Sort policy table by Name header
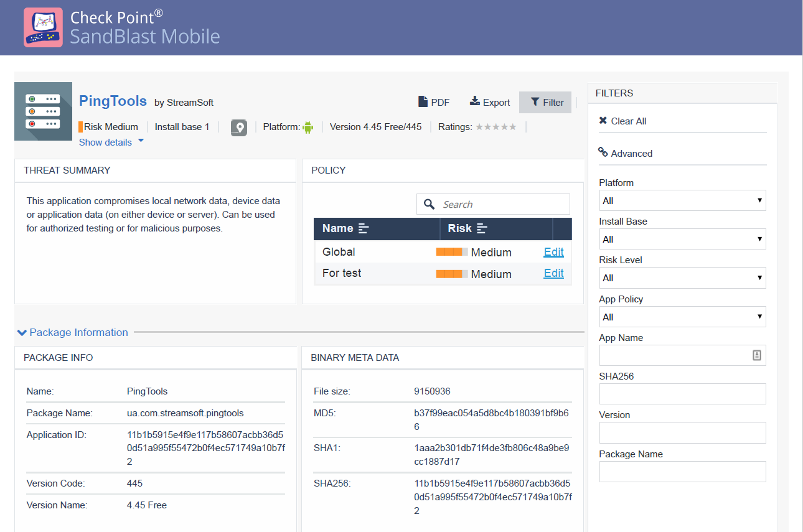803x532 pixels. tap(377, 229)
